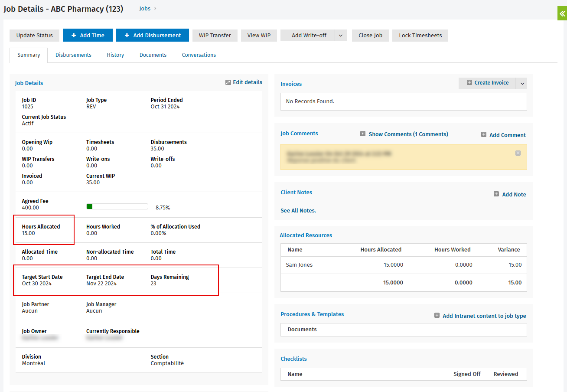
Task: Click the Create Invoice button
Action: click(x=487, y=83)
